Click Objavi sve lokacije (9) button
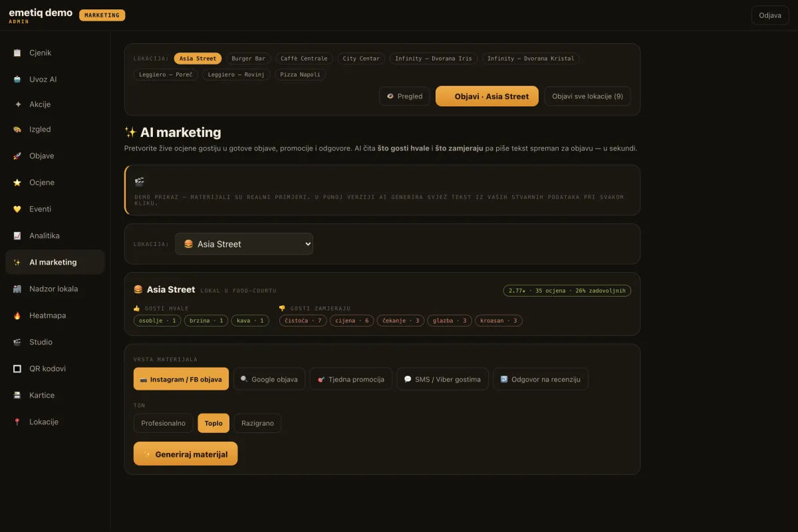The height and width of the screenshot is (532, 798). pyautogui.click(x=587, y=96)
